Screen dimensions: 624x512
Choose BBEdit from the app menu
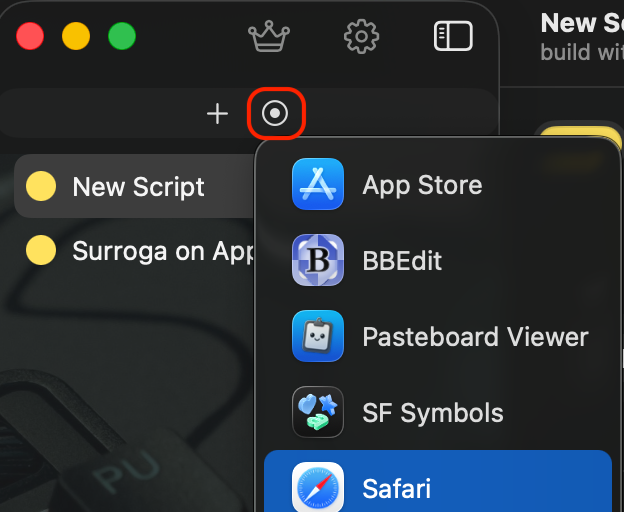(438, 260)
